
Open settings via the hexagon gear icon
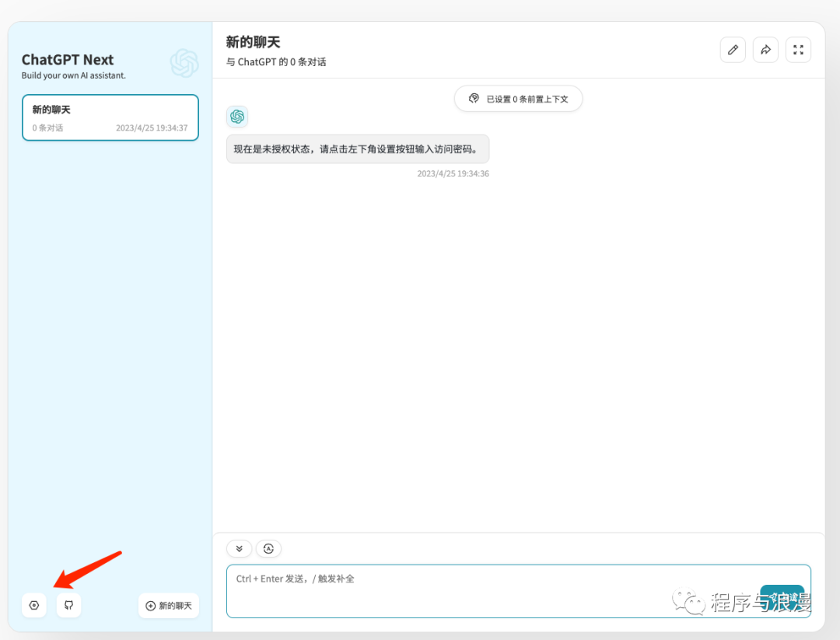click(x=34, y=605)
